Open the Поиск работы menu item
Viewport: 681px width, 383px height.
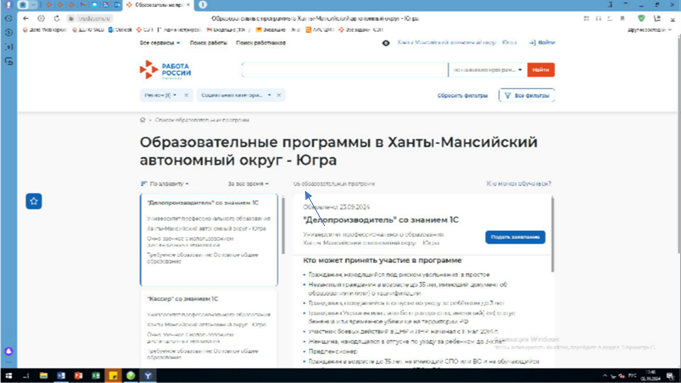pyautogui.click(x=208, y=43)
